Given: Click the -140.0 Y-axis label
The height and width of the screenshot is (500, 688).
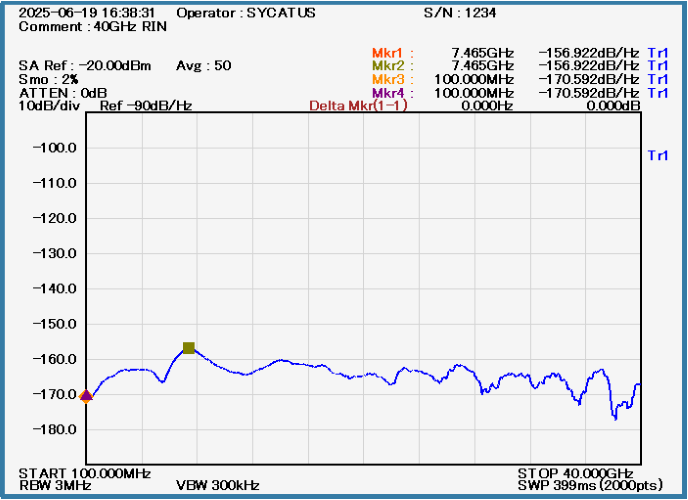Looking at the screenshot, I should [x=55, y=289].
